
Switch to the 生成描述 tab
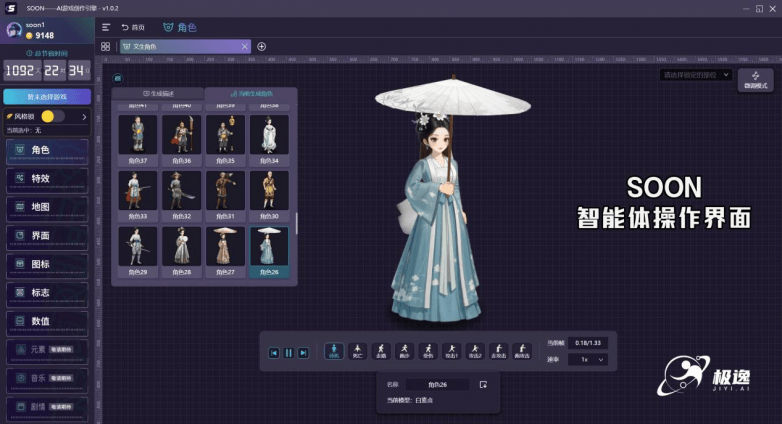(x=158, y=94)
